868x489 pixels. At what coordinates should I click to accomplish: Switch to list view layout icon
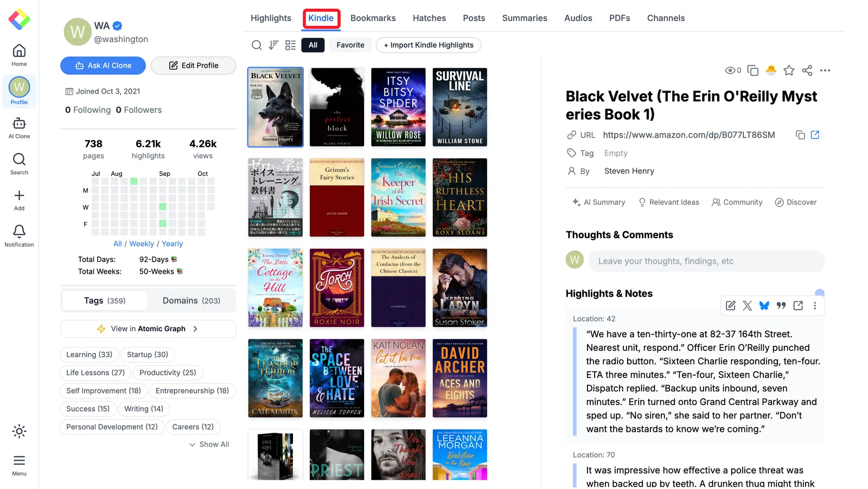(x=290, y=45)
